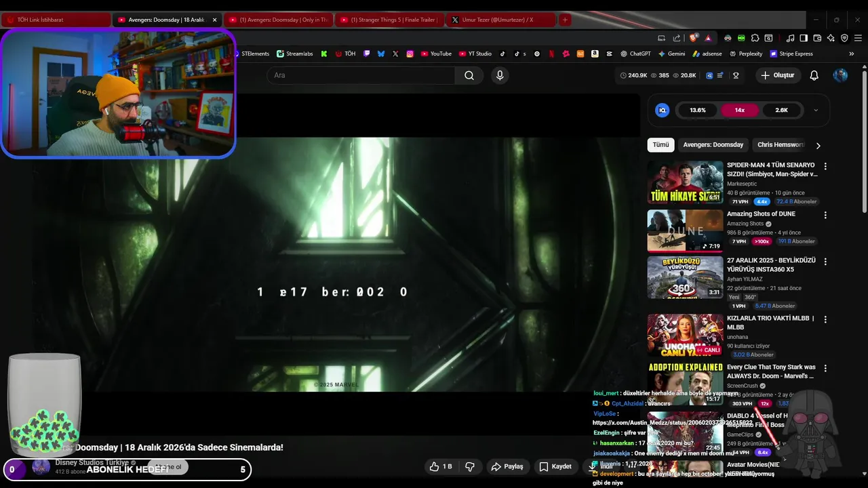Open the STElements bookmark

click(x=252, y=54)
